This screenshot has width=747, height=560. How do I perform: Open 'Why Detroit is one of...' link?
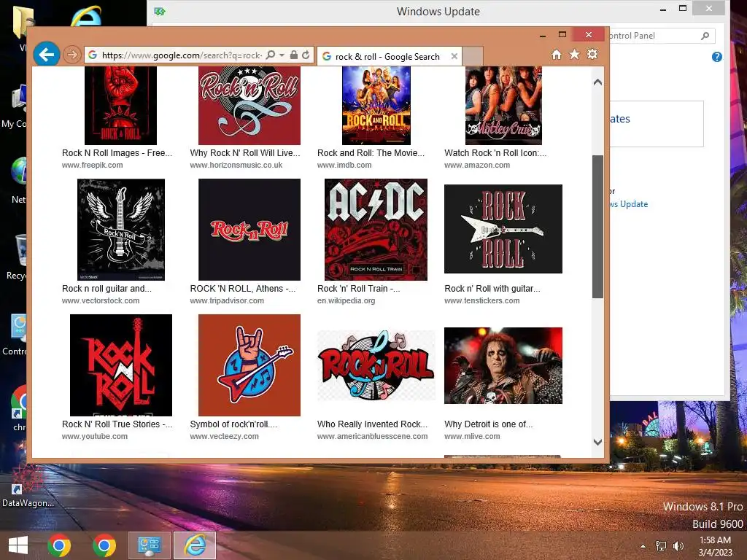click(488, 424)
